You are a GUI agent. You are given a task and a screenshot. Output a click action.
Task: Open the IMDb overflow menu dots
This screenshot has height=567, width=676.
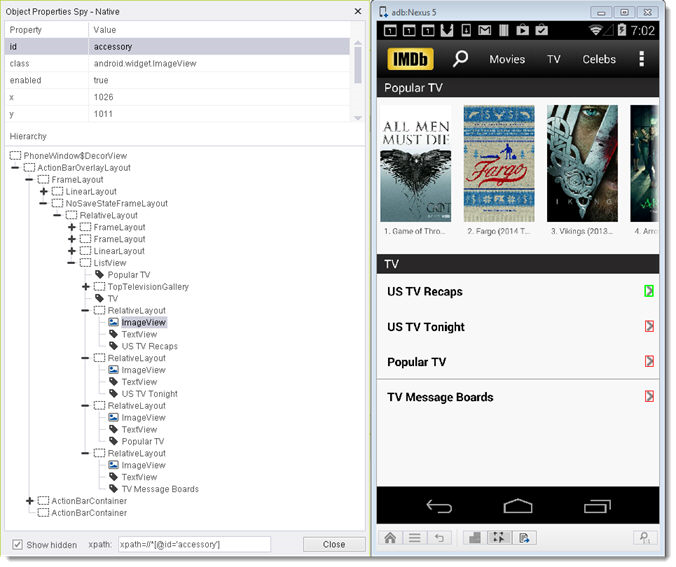click(644, 59)
